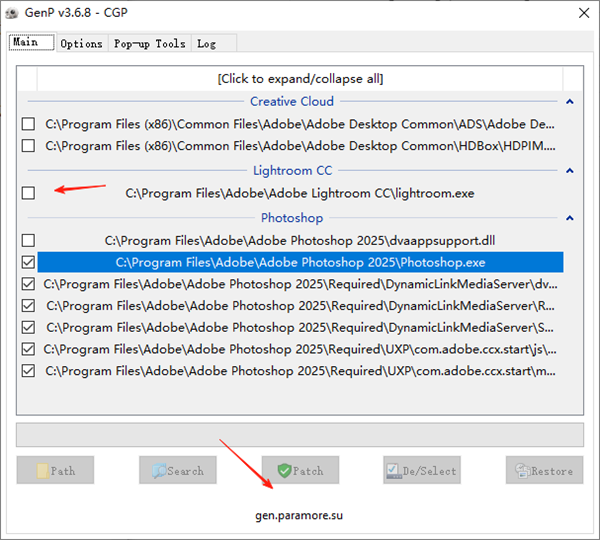Select the dvaappsupport.dll path row

[300, 241]
